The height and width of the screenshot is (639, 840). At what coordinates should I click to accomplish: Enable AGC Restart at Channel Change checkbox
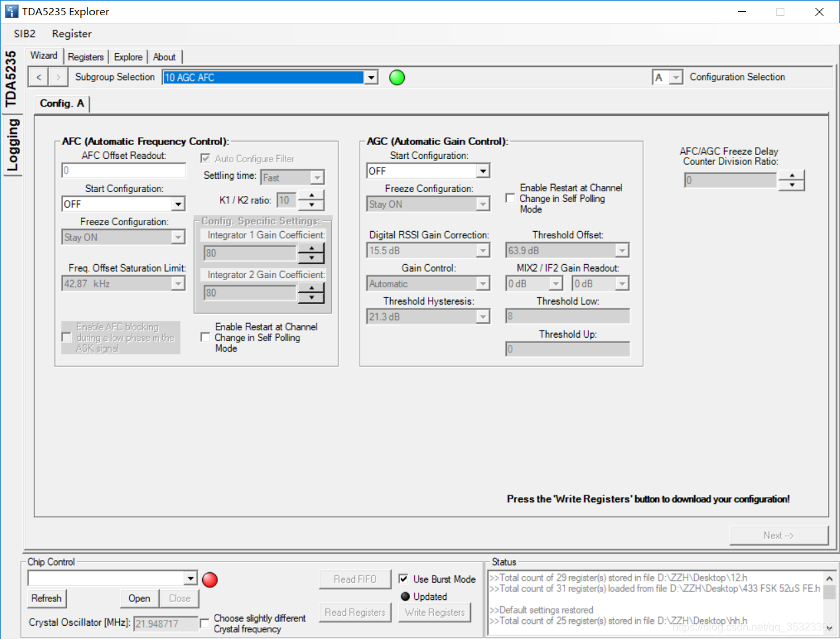(x=510, y=198)
